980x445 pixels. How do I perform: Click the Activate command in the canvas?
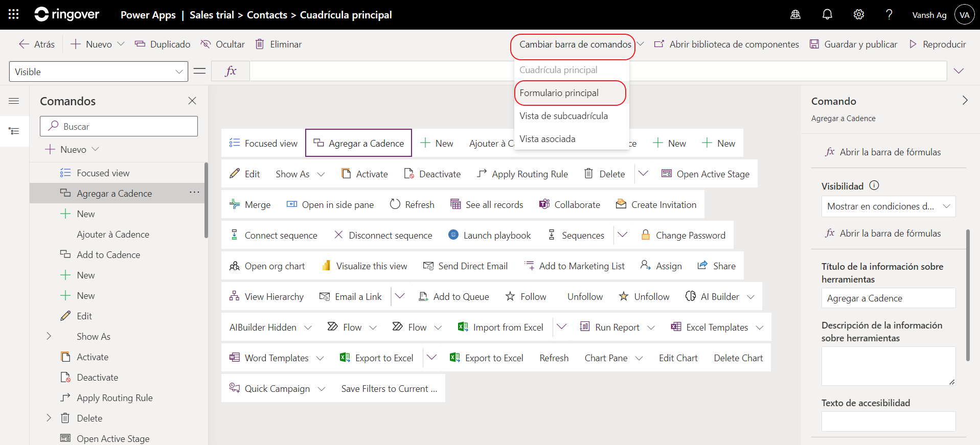364,174
